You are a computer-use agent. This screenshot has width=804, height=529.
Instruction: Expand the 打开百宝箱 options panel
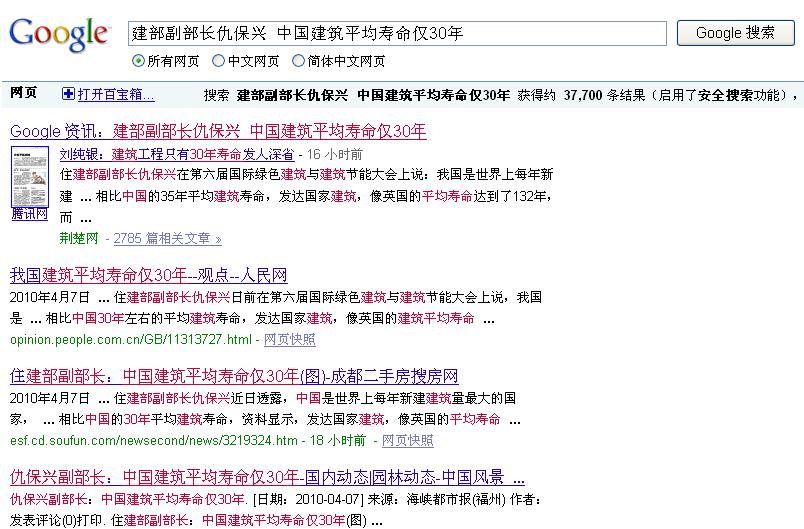116,95
